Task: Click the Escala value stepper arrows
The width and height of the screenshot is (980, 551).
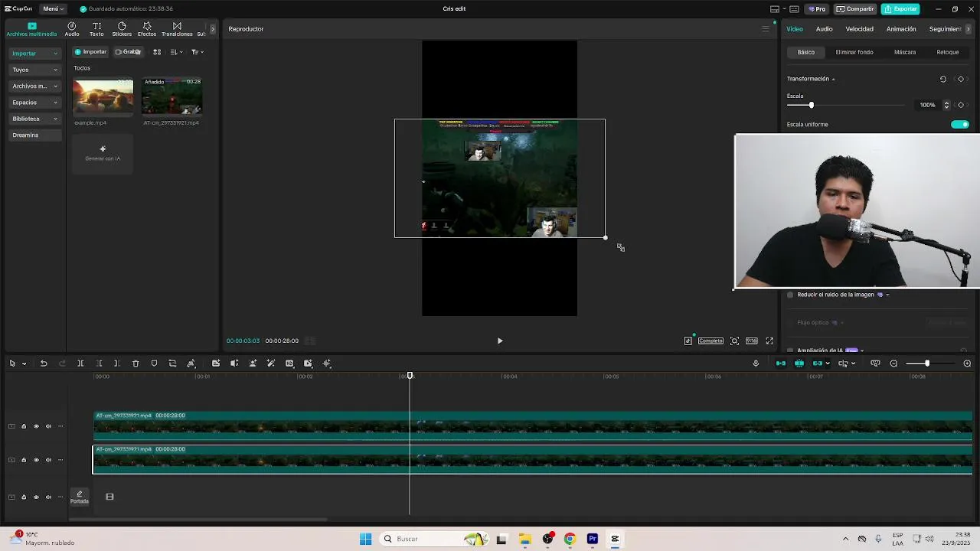Action: click(946, 105)
